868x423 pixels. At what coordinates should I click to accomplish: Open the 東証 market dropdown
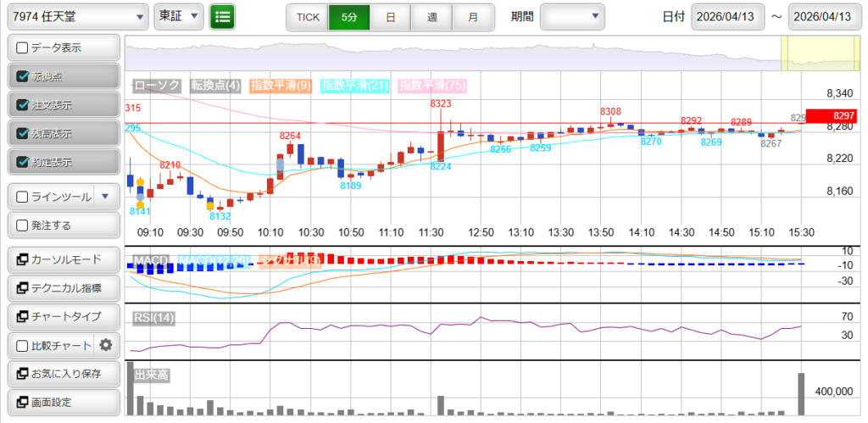click(x=179, y=17)
